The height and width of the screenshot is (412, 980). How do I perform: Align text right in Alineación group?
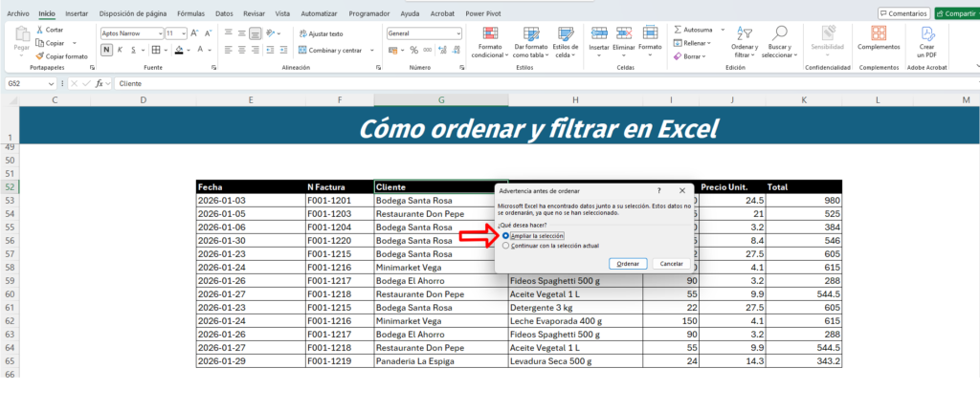click(x=255, y=50)
